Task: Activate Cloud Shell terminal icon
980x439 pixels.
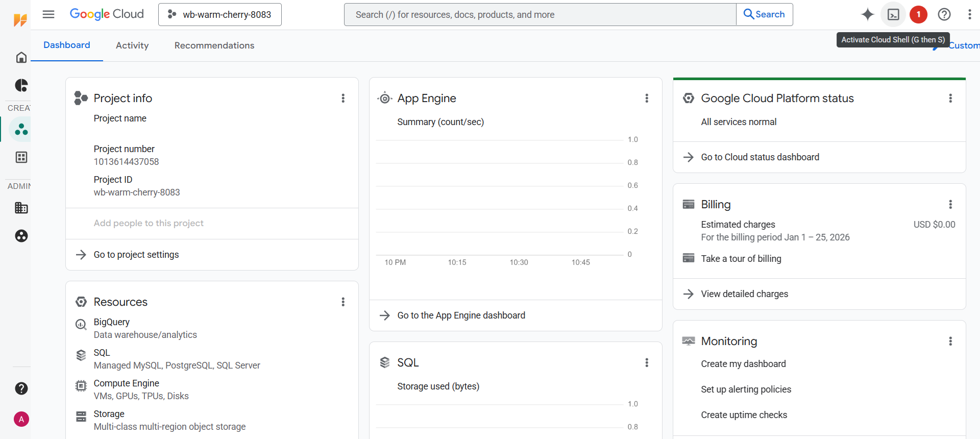Action: (893, 14)
